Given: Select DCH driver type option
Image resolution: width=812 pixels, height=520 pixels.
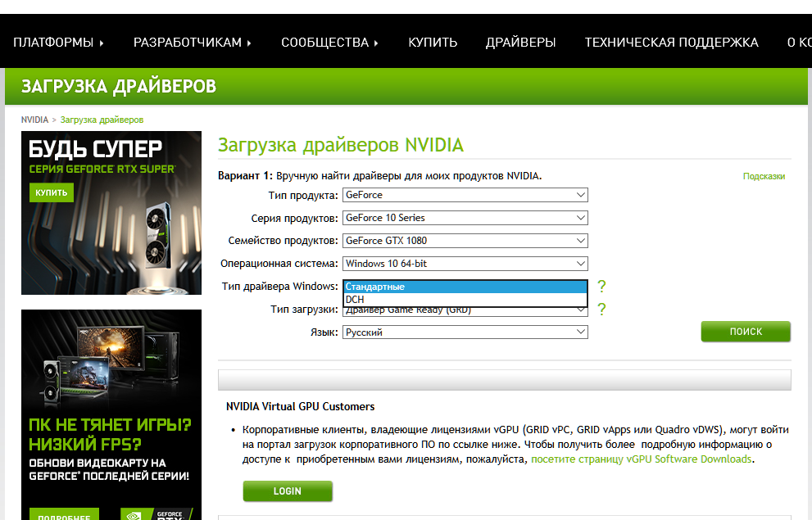Looking at the screenshot, I should click(465, 300).
